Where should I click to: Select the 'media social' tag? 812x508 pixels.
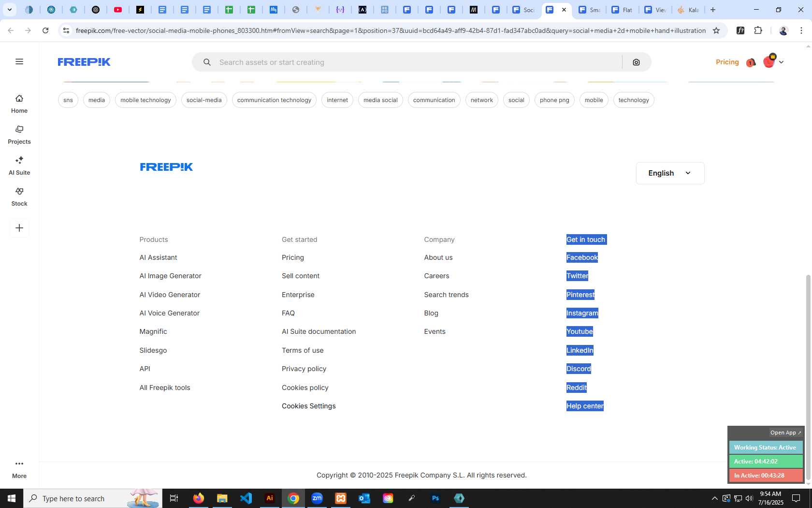click(x=380, y=100)
